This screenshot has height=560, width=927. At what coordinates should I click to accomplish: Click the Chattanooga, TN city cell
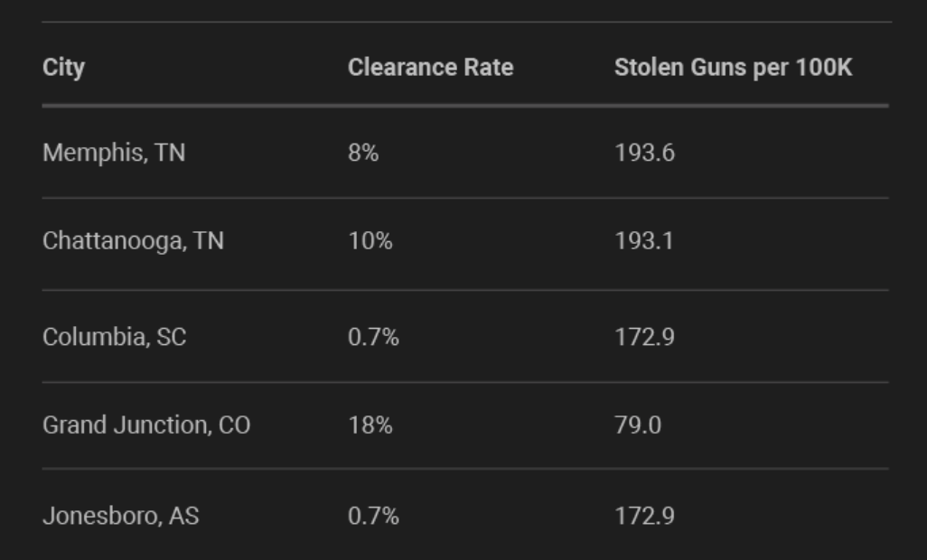133,242
